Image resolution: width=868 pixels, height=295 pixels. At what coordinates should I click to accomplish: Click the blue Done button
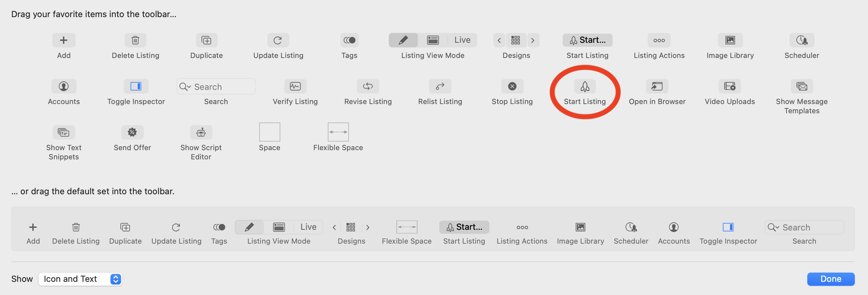[x=831, y=279]
